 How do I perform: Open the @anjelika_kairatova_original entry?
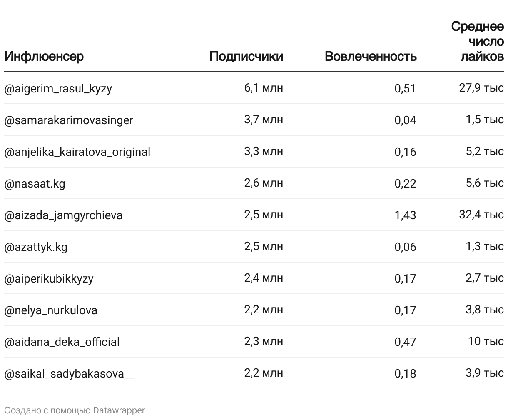pos(77,152)
